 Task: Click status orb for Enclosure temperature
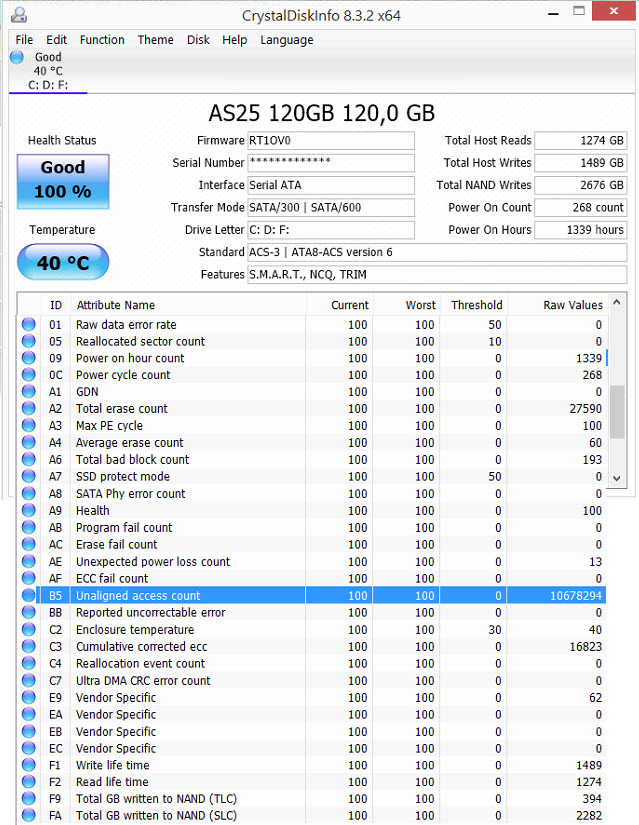pyautogui.click(x=28, y=629)
